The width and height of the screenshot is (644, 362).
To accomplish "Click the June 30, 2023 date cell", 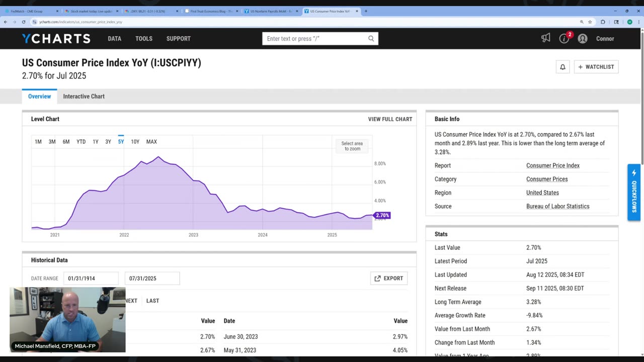I will tap(241, 337).
